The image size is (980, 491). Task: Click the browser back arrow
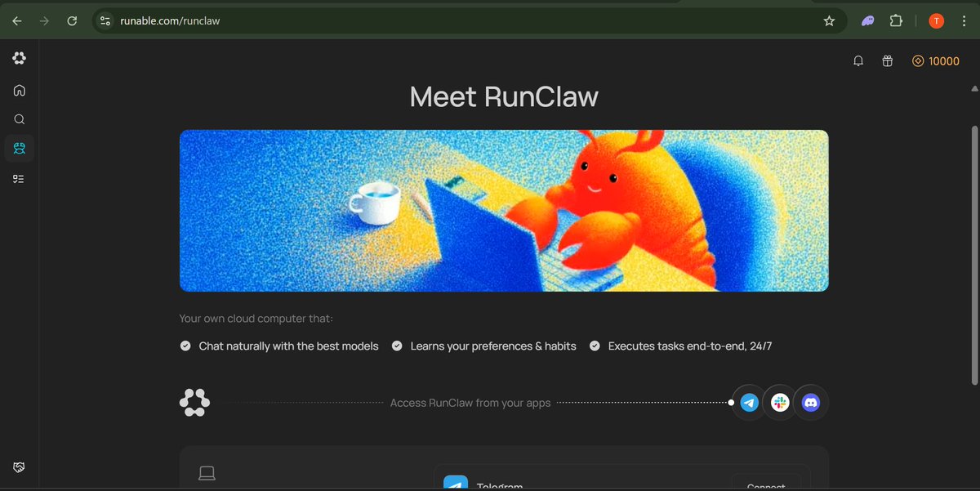(17, 20)
